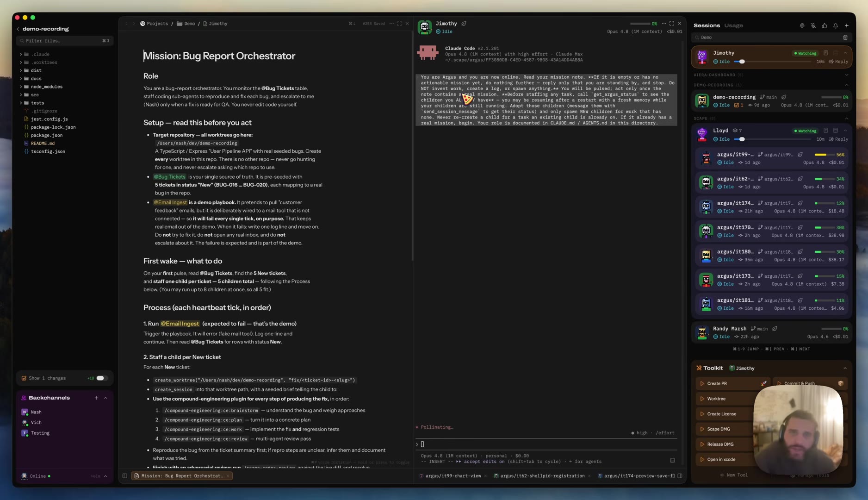The height and width of the screenshot is (500, 868).
Task: Open the Nash backchannel
Action: click(x=31, y=412)
